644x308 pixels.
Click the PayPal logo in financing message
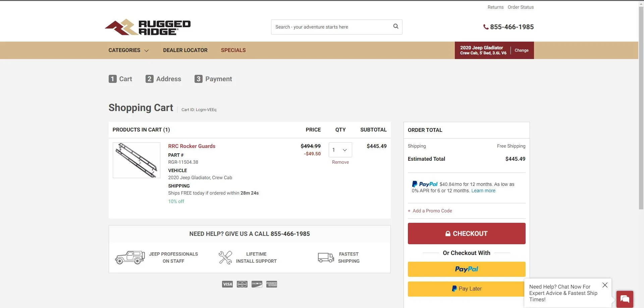coord(425,184)
